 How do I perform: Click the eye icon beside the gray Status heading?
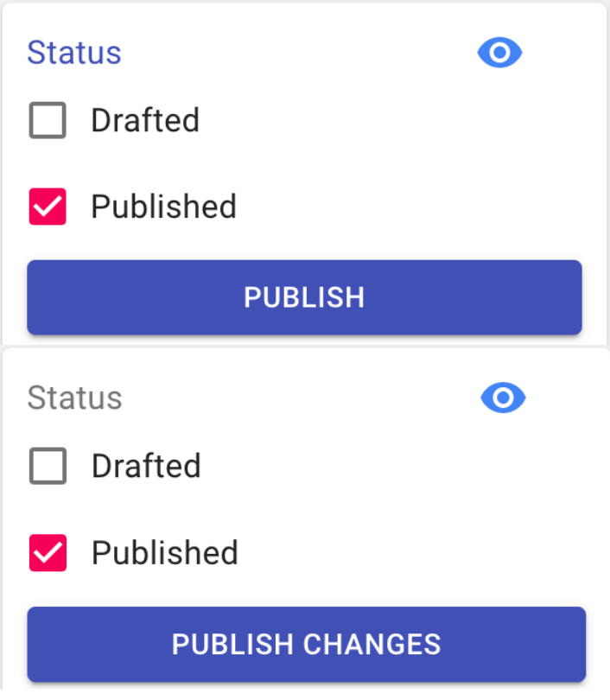(503, 398)
